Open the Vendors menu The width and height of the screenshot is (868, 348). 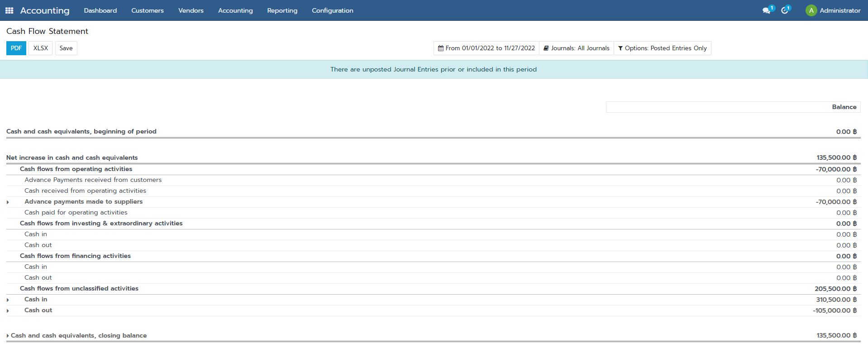tap(191, 10)
